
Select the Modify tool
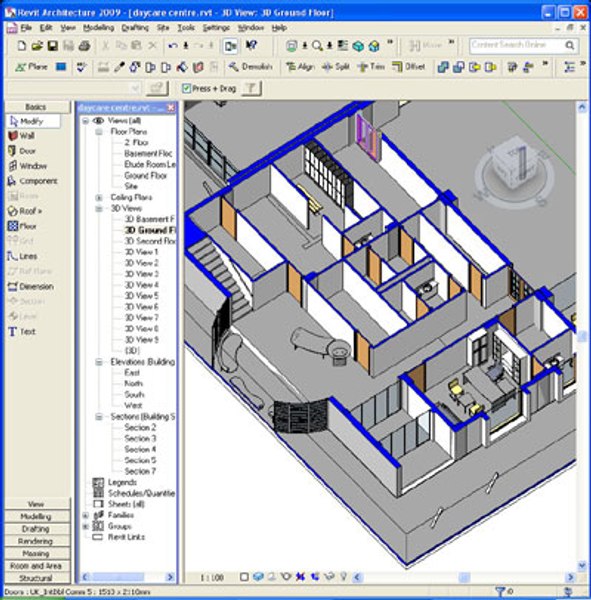[x=33, y=121]
